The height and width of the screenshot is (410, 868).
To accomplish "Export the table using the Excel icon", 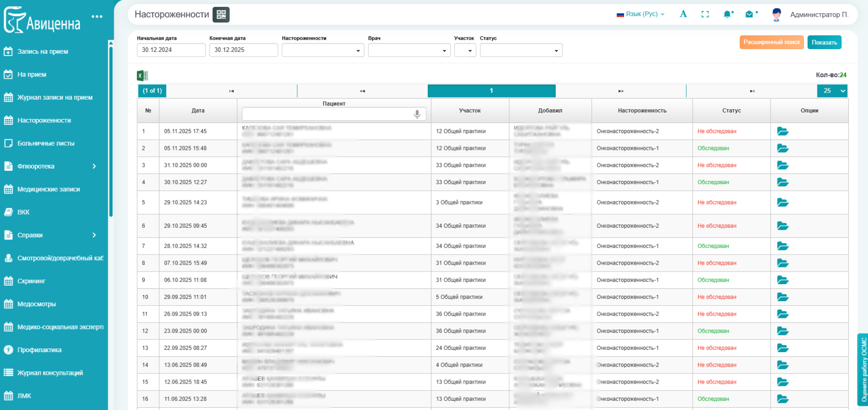I will click(142, 76).
